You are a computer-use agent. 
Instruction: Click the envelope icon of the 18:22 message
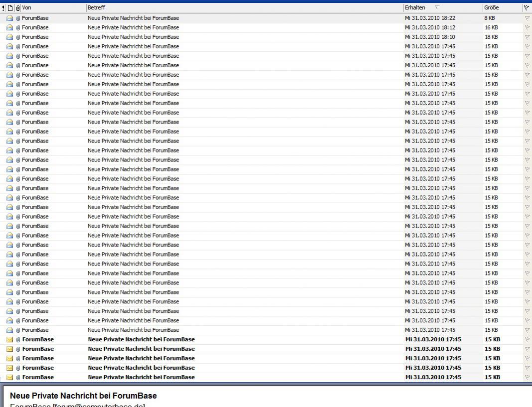[10, 18]
